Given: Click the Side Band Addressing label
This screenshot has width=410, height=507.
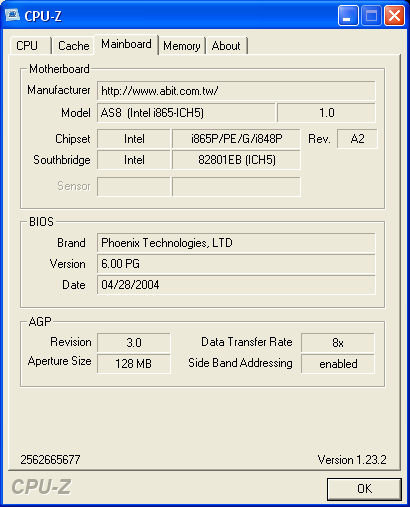Looking at the screenshot, I should pyautogui.click(x=240, y=363).
